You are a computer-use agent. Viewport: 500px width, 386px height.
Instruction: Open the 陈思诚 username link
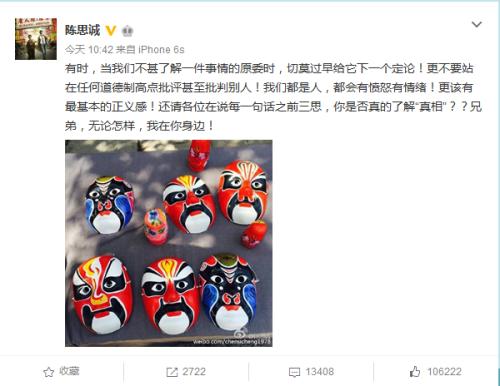[x=82, y=31]
